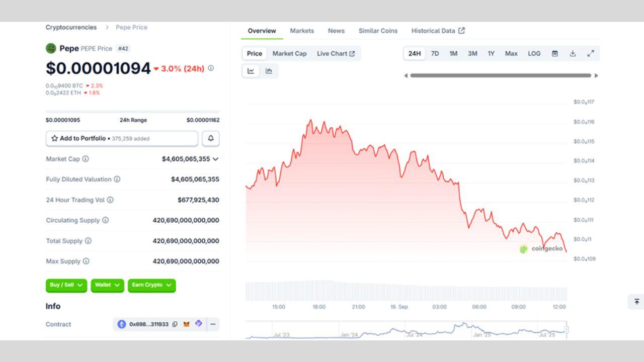Select the 7D time range
Image resolution: width=644 pixels, height=362 pixels.
point(435,53)
